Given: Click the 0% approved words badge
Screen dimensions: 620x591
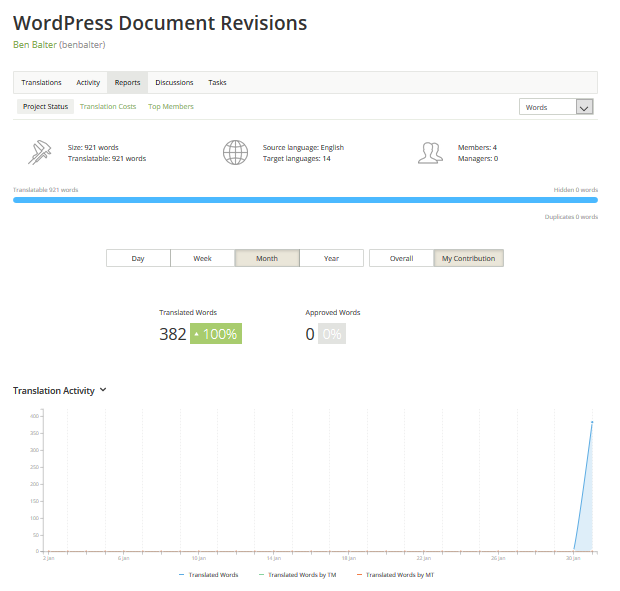Looking at the screenshot, I should (x=332, y=334).
